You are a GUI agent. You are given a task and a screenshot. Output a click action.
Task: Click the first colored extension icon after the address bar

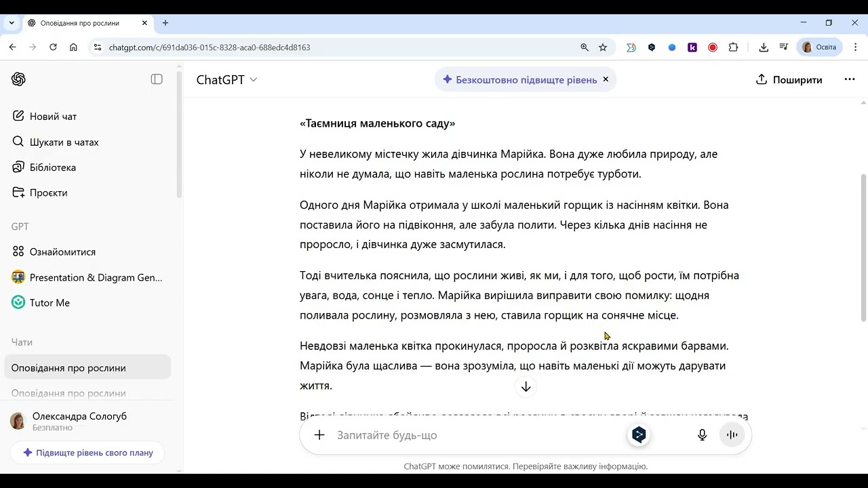(x=631, y=47)
